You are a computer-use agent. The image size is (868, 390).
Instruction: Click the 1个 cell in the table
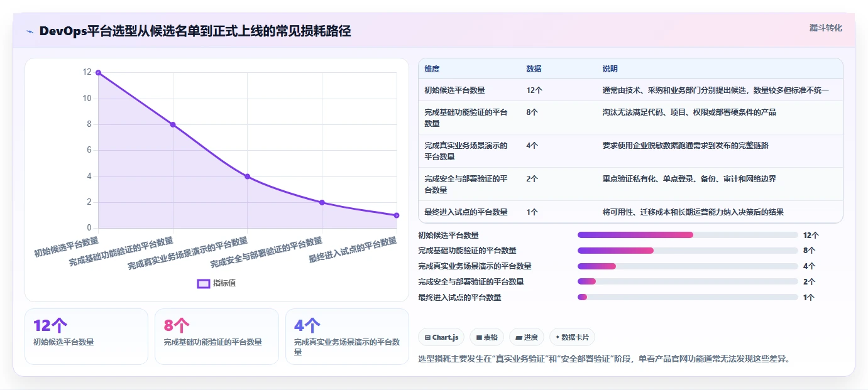coord(532,212)
